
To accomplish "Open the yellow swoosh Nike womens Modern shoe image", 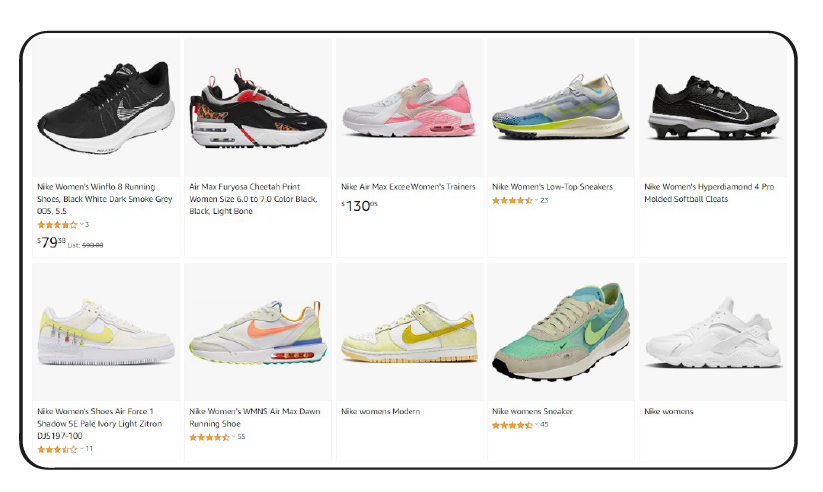I will coord(409,332).
